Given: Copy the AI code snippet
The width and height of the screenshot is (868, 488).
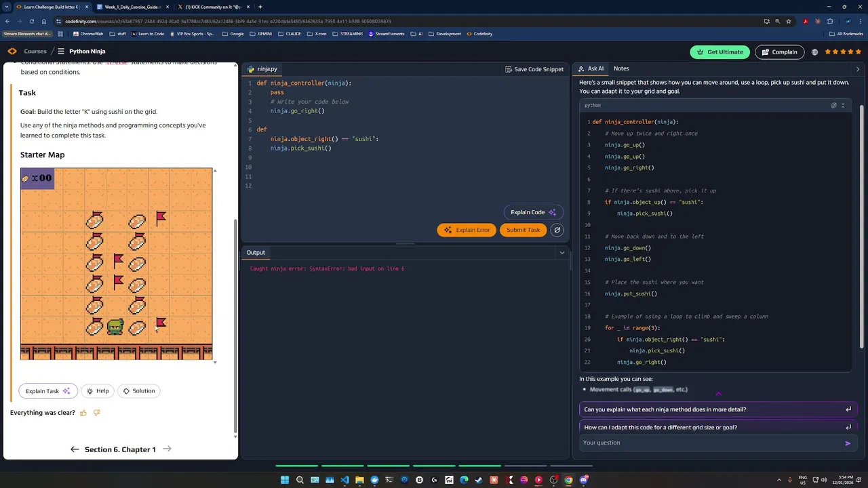Looking at the screenshot, I should [x=833, y=105].
